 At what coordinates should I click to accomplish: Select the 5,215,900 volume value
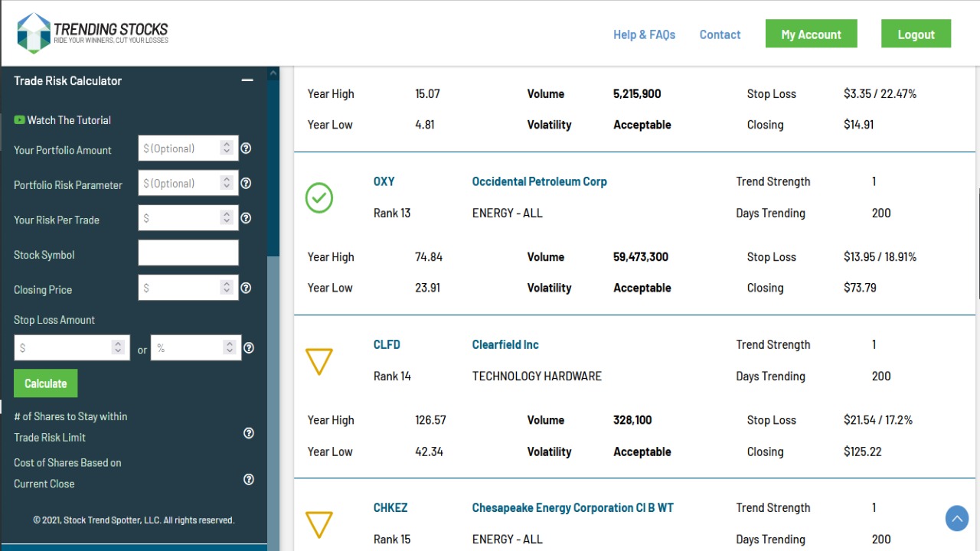[637, 94]
